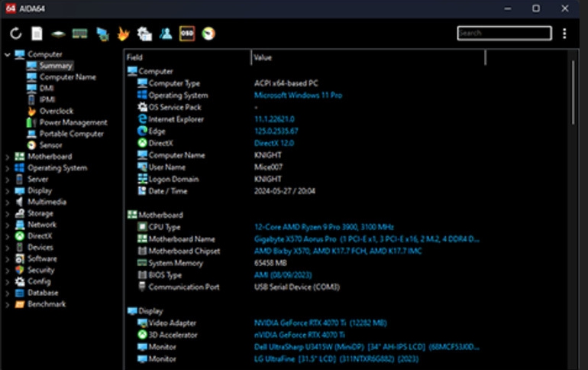
Task: Open the DMI tree item
Action: 47,88
